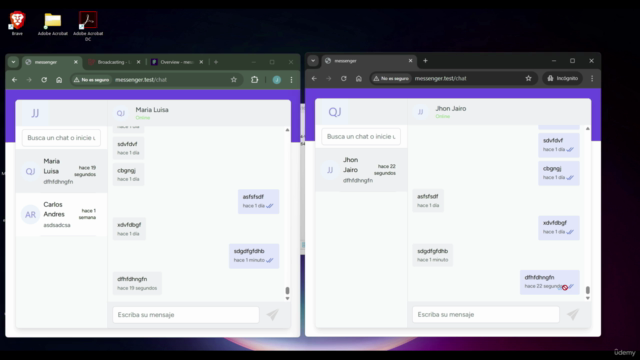Click scroll-up arrow in left chat

click(x=287, y=130)
